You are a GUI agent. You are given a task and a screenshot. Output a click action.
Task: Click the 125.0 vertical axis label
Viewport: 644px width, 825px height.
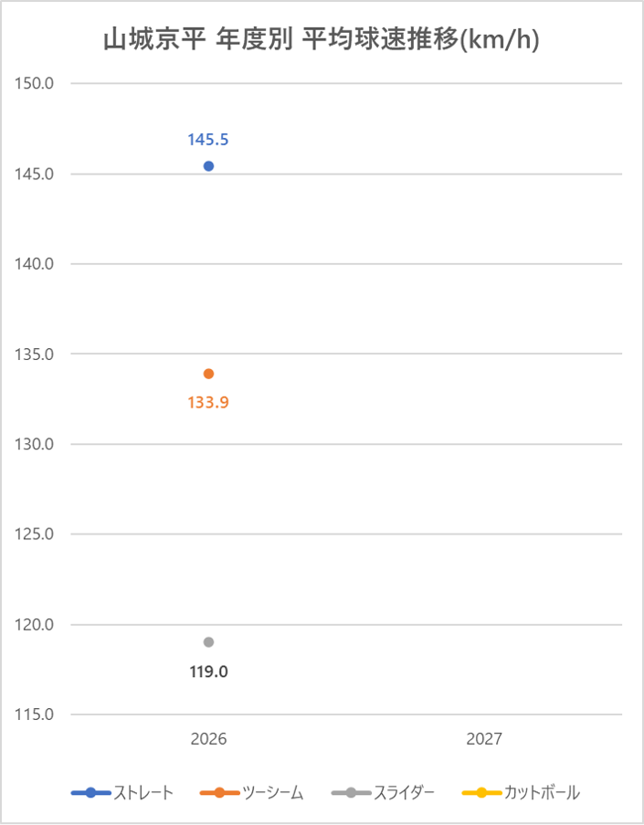point(37,534)
